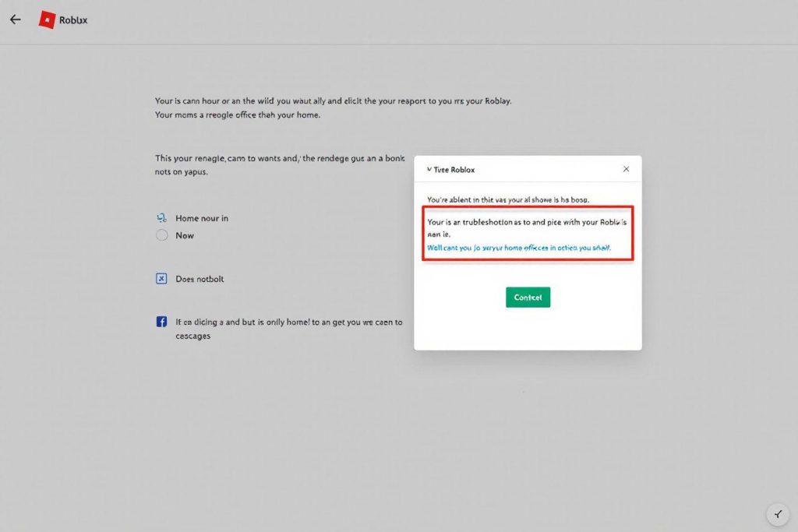Click the 'Tvee Roblox' dialog title
This screenshot has width=798, height=532.
[454, 169]
